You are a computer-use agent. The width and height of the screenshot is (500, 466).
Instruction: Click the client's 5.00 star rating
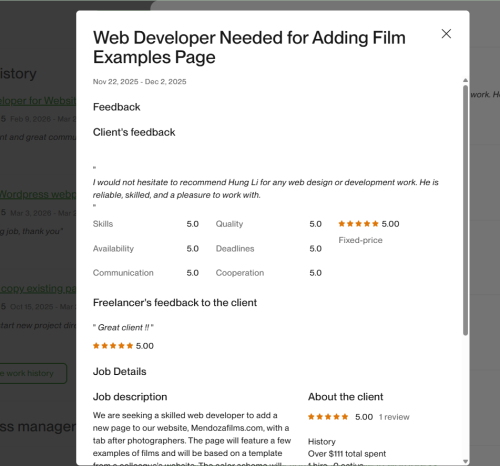[369, 224]
